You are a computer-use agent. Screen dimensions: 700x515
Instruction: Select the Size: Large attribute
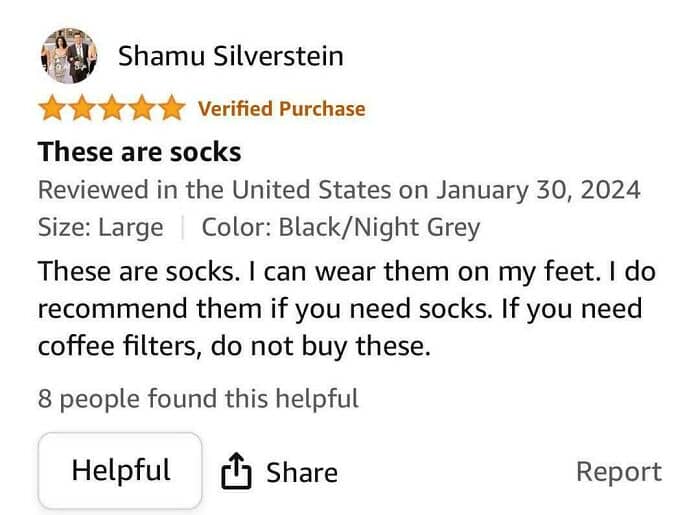pos(100,227)
